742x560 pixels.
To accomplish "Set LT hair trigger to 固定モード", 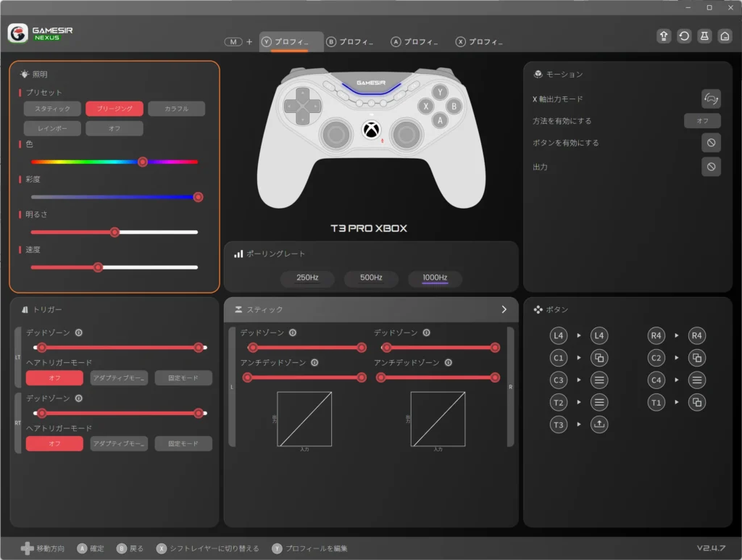I will coord(183,378).
